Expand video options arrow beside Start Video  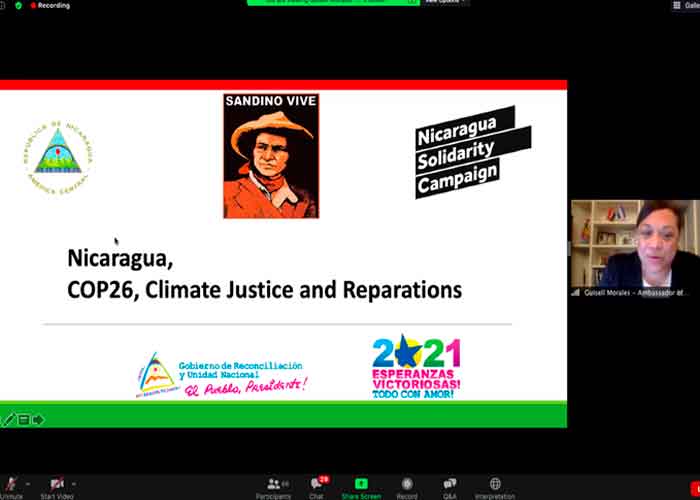(x=73, y=482)
